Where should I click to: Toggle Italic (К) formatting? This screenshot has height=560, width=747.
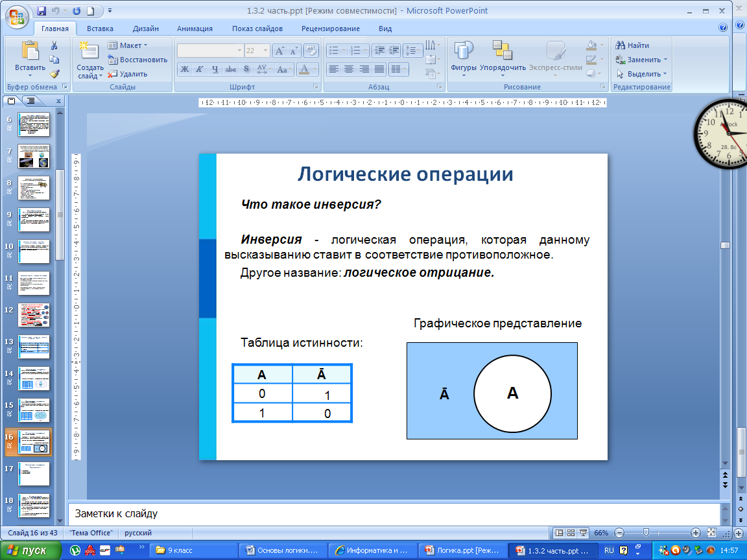[x=200, y=69]
